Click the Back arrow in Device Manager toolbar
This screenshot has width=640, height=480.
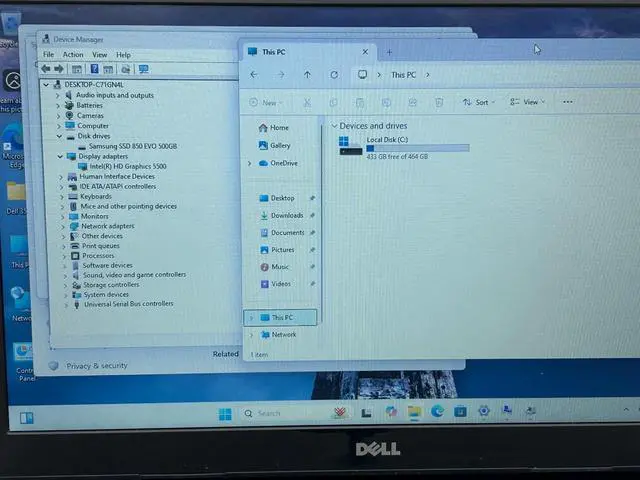(x=46, y=69)
